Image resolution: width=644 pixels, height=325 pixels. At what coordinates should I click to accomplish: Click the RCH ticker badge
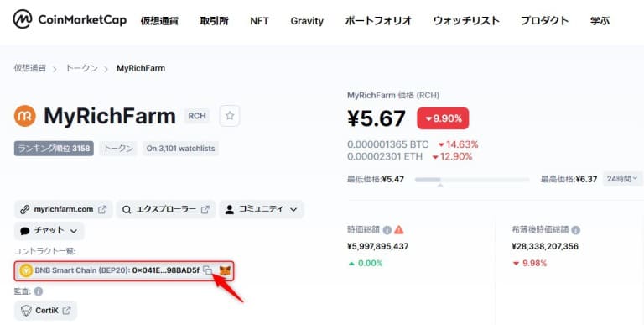[197, 116]
